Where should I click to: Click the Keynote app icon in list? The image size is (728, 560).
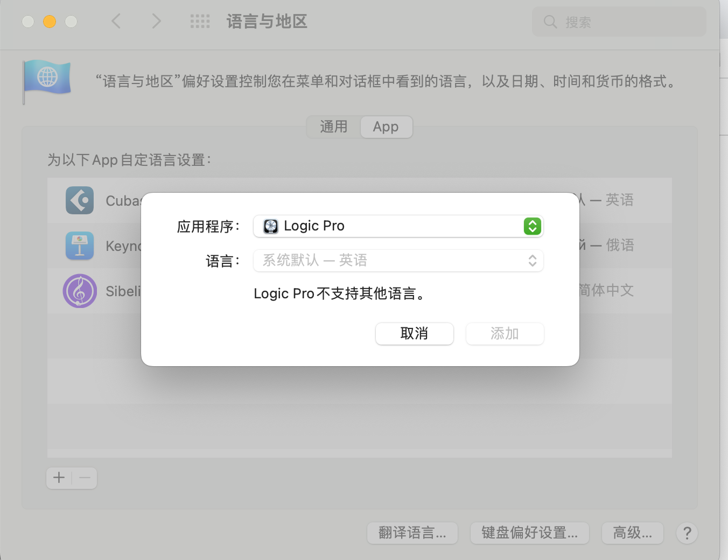80,246
